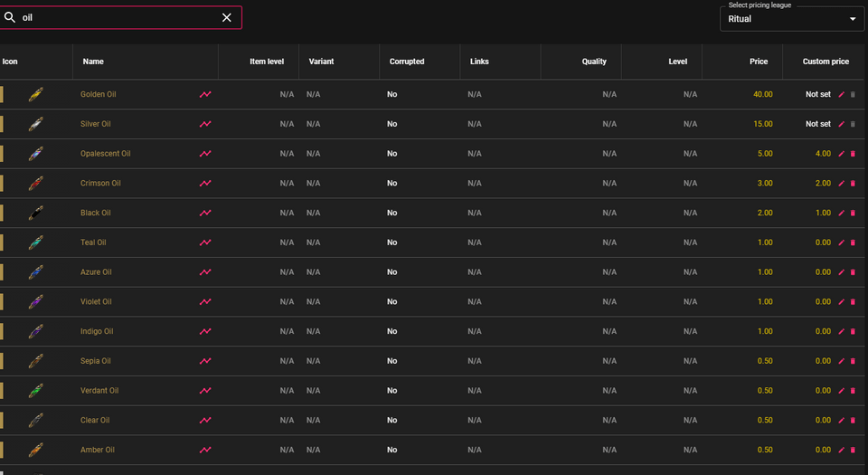Open price trend chart for Golden Oil
The width and height of the screenshot is (868, 475).
point(205,94)
